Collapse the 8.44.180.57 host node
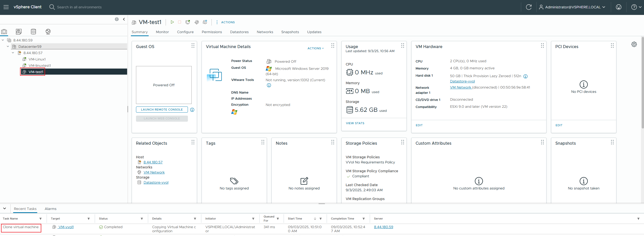Viewport: 644px width, 236px height. (13, 53)
